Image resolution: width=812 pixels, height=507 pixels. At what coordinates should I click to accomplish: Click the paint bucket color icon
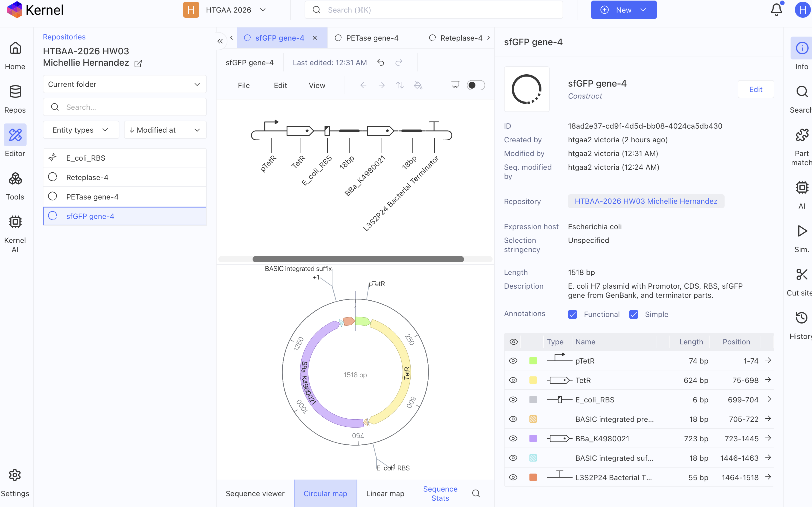[x=418, y=85]
